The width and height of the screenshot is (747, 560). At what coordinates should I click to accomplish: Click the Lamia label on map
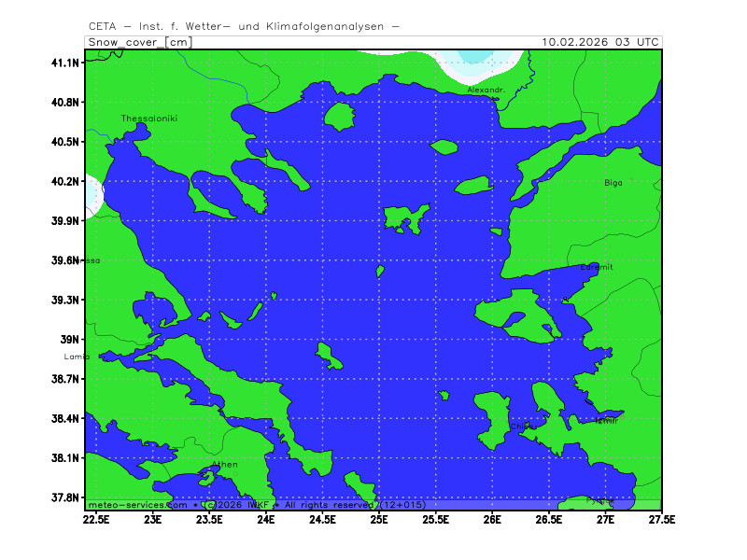click(76, 357)
